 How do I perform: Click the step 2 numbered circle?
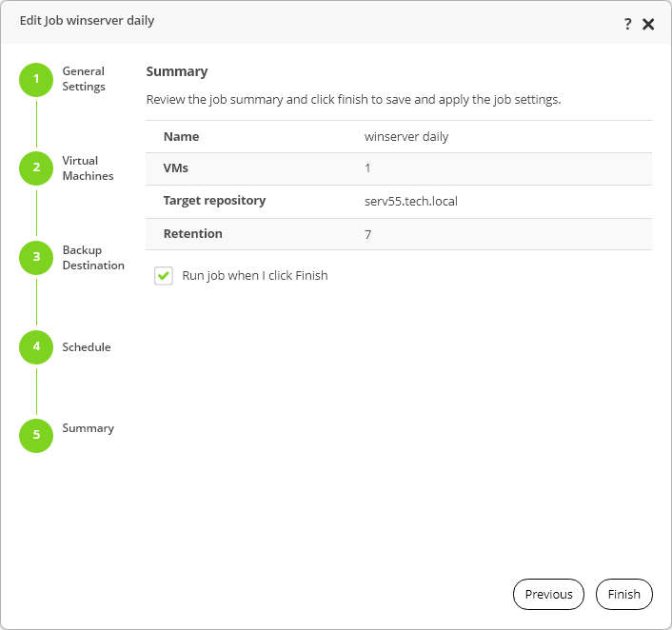(36, 167)
